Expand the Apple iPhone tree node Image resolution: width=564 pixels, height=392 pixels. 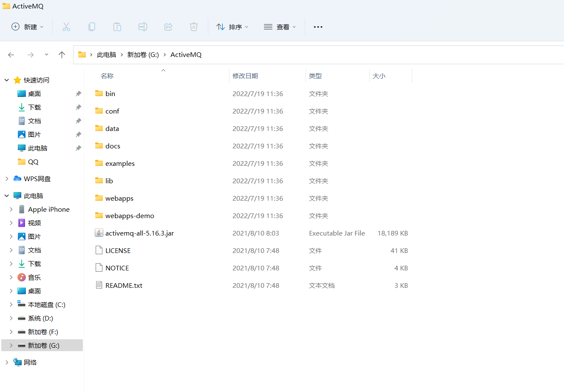[x=11, y=209]
